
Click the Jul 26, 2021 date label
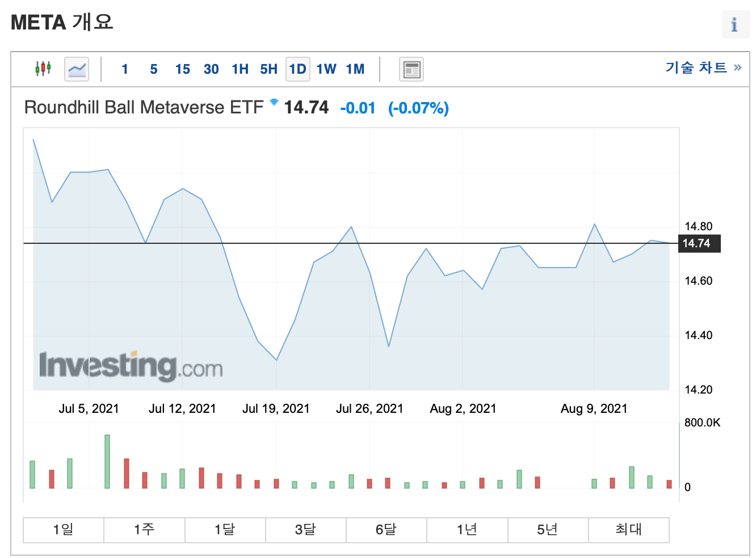369,408
